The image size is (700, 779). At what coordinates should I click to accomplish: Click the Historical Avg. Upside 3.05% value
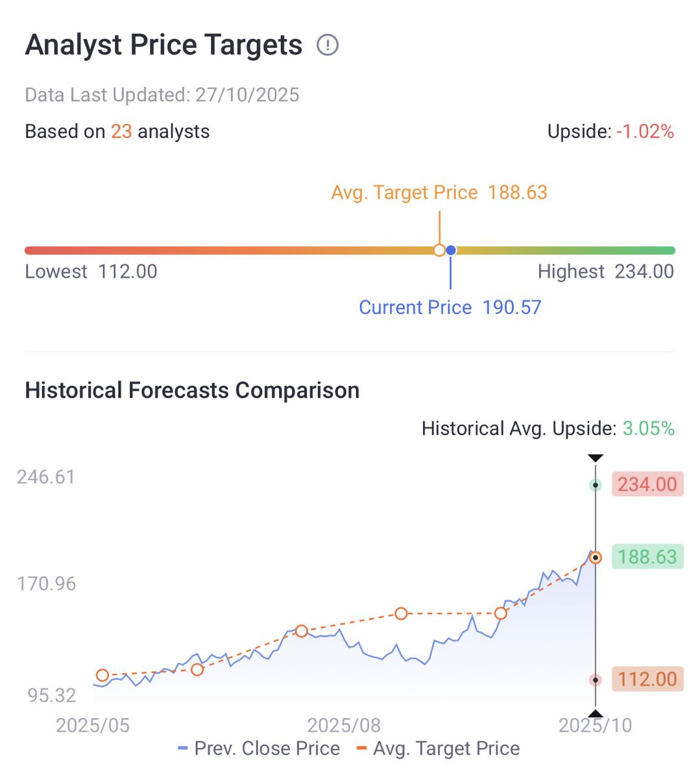[x=648, y=429]
